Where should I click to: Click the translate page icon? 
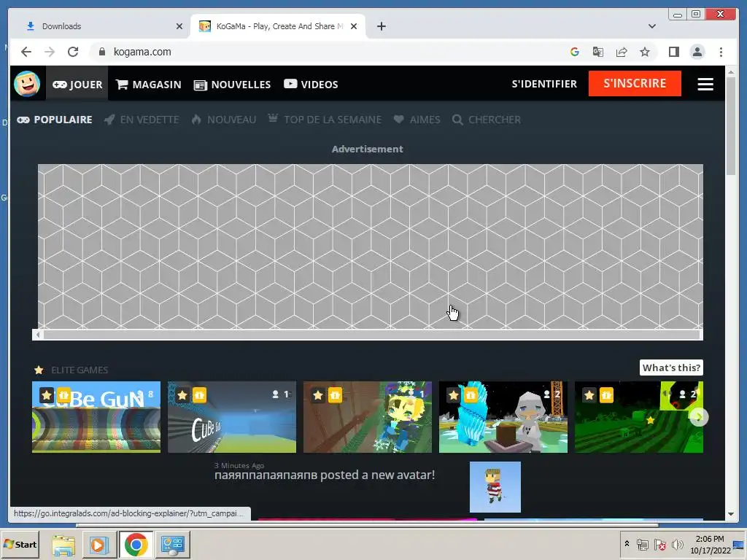[598, 52]
